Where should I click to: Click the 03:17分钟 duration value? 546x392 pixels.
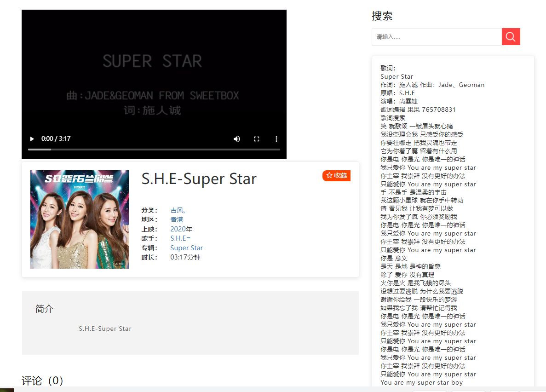click(185, 257)
